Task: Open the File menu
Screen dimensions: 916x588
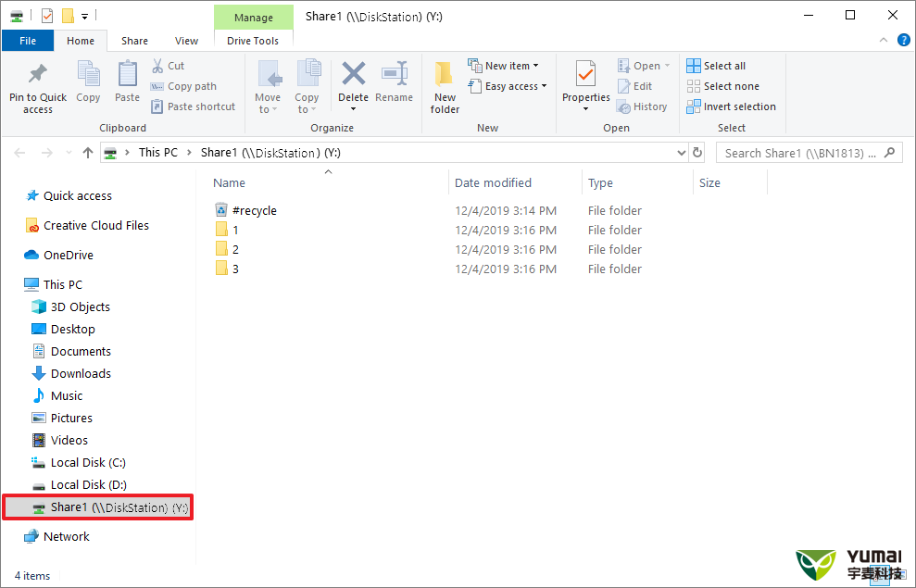Action: 28,41
